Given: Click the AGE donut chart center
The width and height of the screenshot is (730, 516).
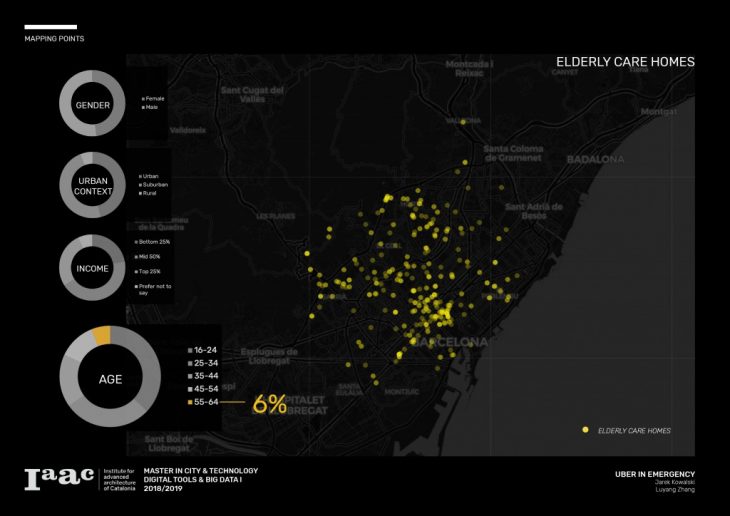Looking at the screenshot, I should pos(109,379).
